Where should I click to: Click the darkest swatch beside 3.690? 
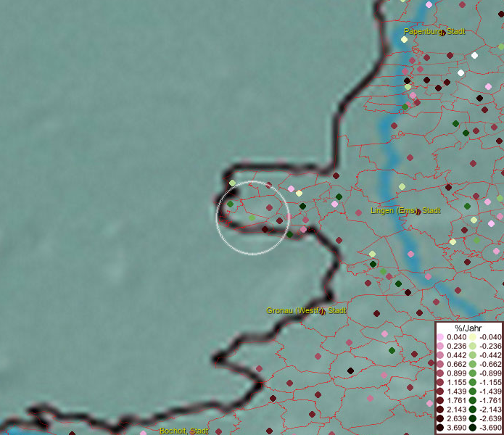pyautogui.click(x=440, y=428)
